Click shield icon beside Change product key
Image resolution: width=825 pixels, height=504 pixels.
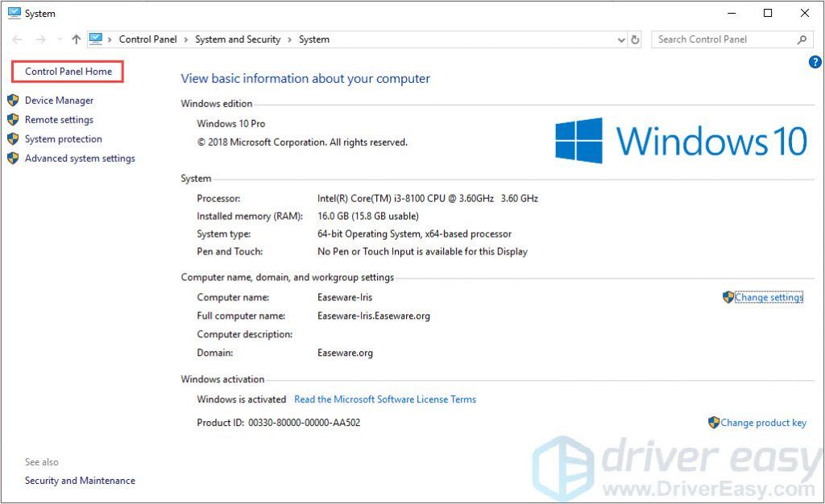point(714,423)
